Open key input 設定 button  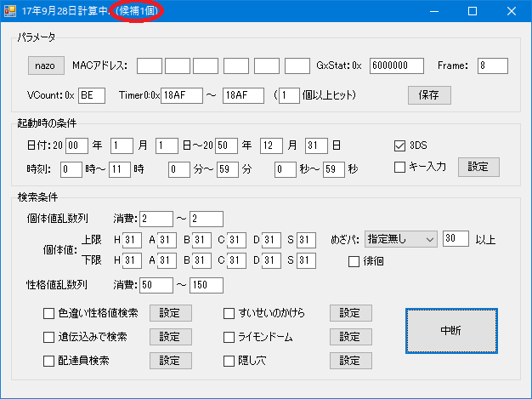(478, 167)
